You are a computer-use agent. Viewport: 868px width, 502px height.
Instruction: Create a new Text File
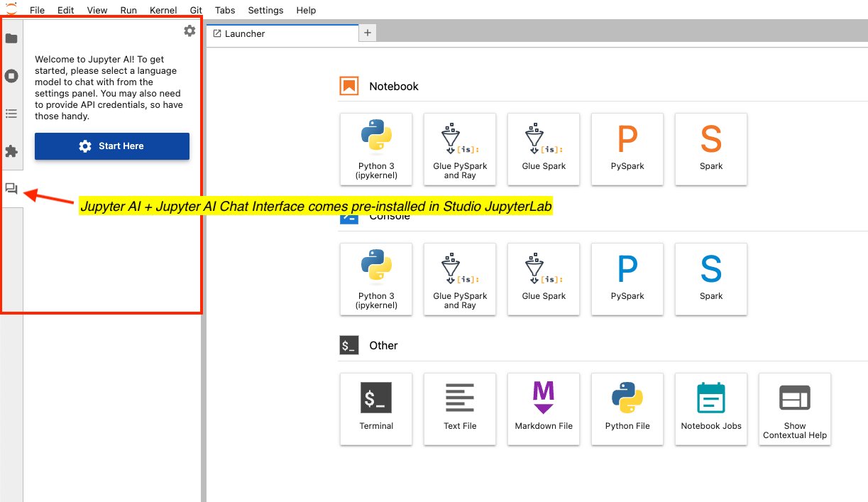(x=460, y=410)
